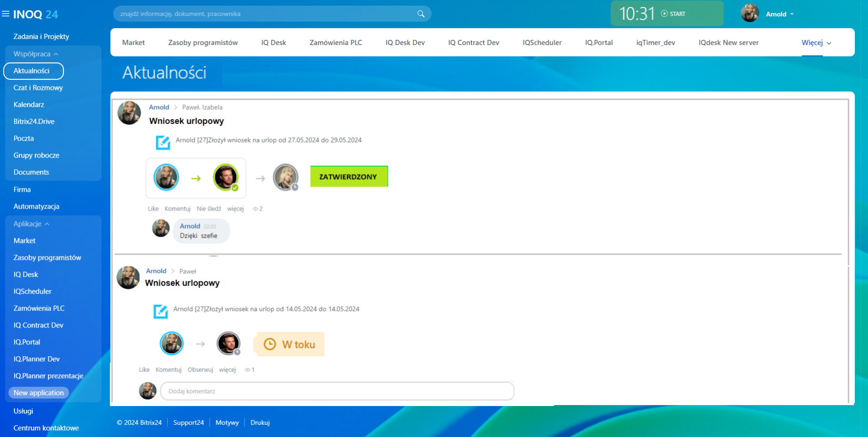Go to Zadania i Projekty

pyautogui.click(x=41, y=37)
